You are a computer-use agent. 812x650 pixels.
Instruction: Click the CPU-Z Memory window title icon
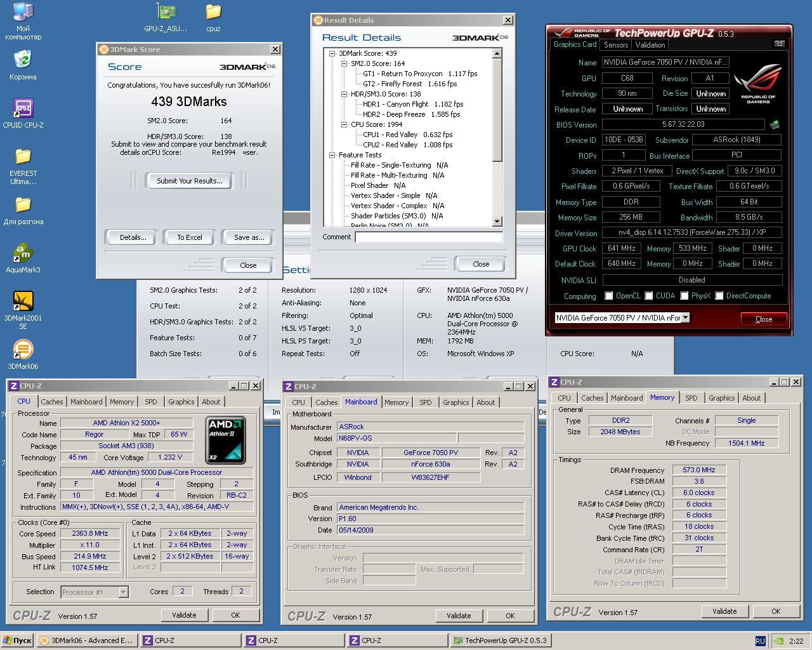554,381
